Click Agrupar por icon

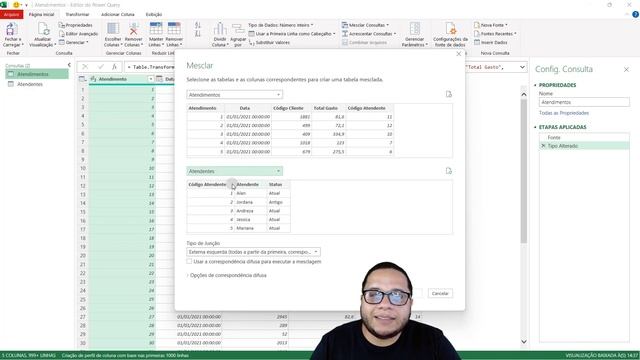(238, 29)
